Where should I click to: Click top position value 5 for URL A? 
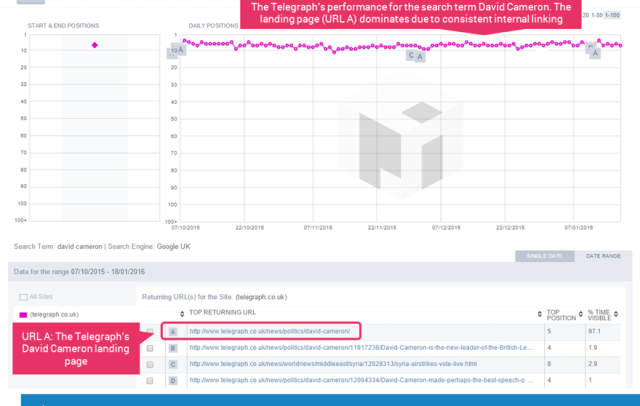pyautogui.click(x=549, y=331)
